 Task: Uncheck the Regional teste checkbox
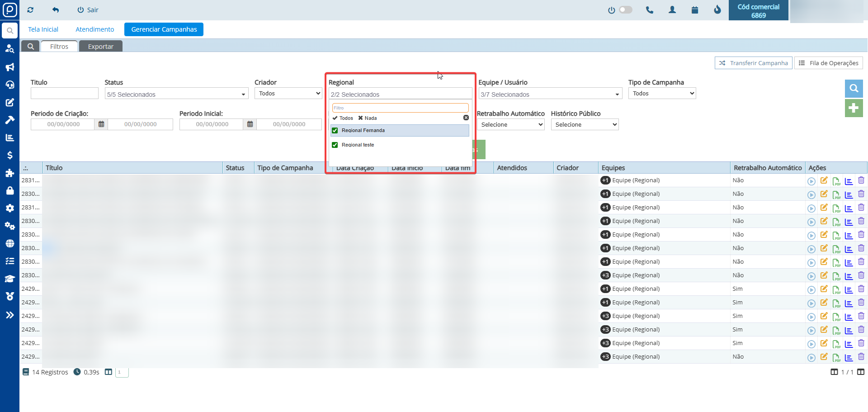pyautogui.click(x=335, y=145)
